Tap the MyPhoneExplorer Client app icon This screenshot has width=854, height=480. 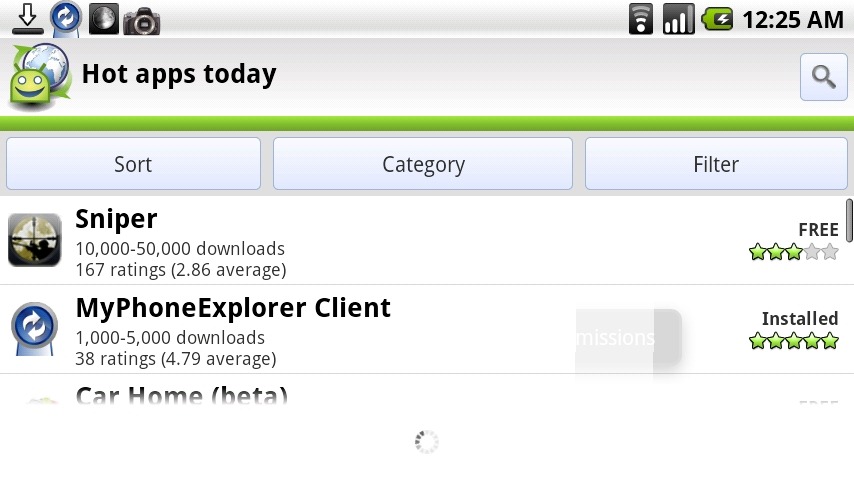[34, 329]
